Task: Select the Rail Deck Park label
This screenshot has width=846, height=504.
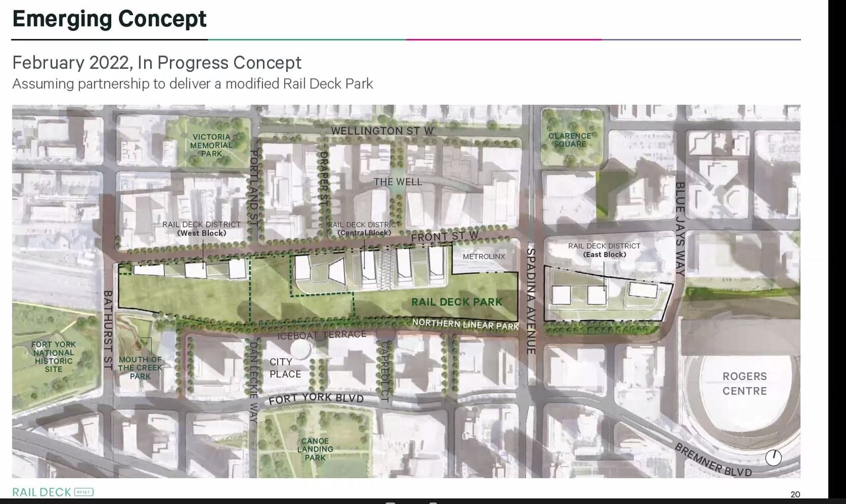Action: pyautogui.click(x=457, y=302)
